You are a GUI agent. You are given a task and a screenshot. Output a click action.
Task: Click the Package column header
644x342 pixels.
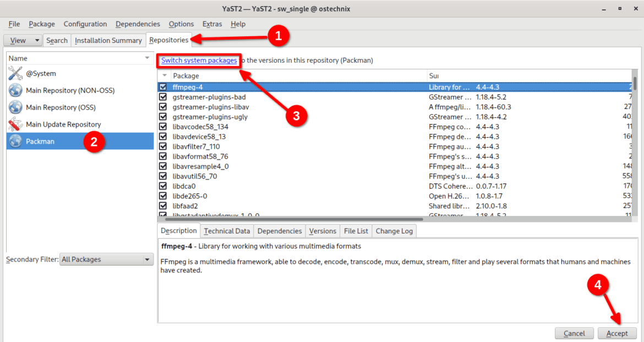297,75
